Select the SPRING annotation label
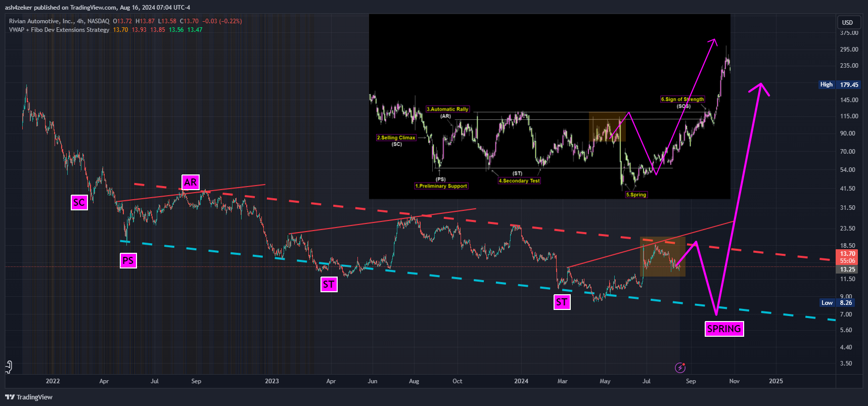Viewport: 868px width, 406px height. coord(724,329)
